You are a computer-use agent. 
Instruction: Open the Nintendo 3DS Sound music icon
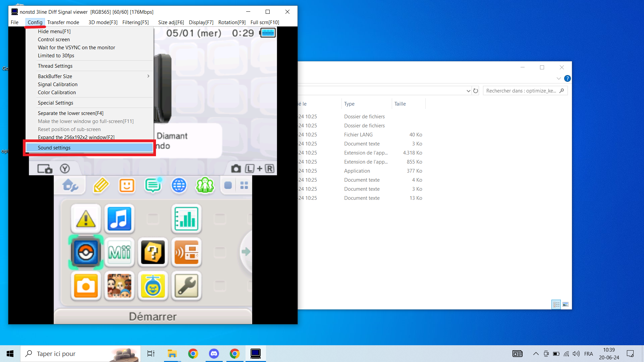click(x=119, y=219)
